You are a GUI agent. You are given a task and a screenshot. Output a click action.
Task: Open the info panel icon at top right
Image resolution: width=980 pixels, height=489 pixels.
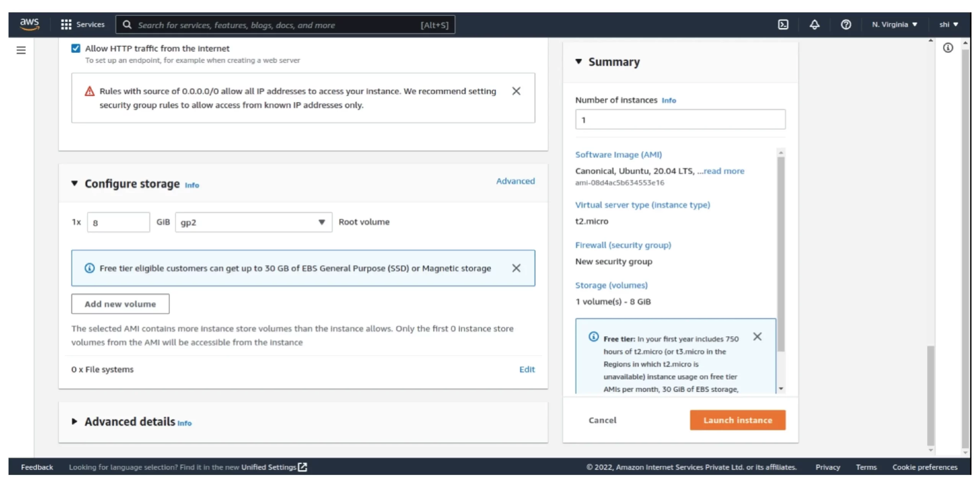click(948, 48)
